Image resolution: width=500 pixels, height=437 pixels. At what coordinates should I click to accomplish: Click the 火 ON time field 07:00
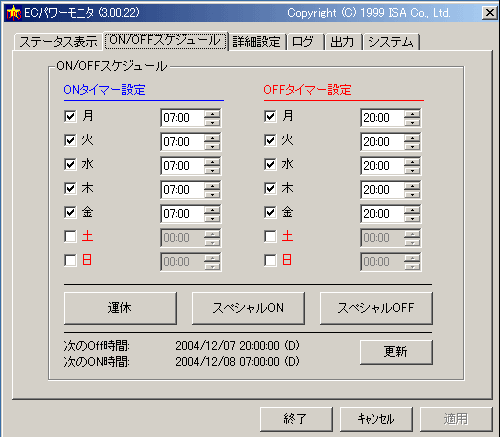click(x=183, y=142)
